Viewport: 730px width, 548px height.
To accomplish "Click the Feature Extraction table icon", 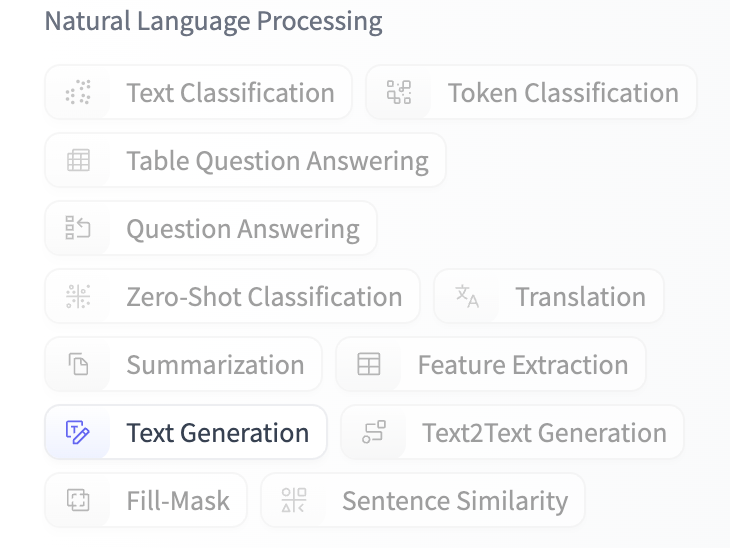I will 369,365.
